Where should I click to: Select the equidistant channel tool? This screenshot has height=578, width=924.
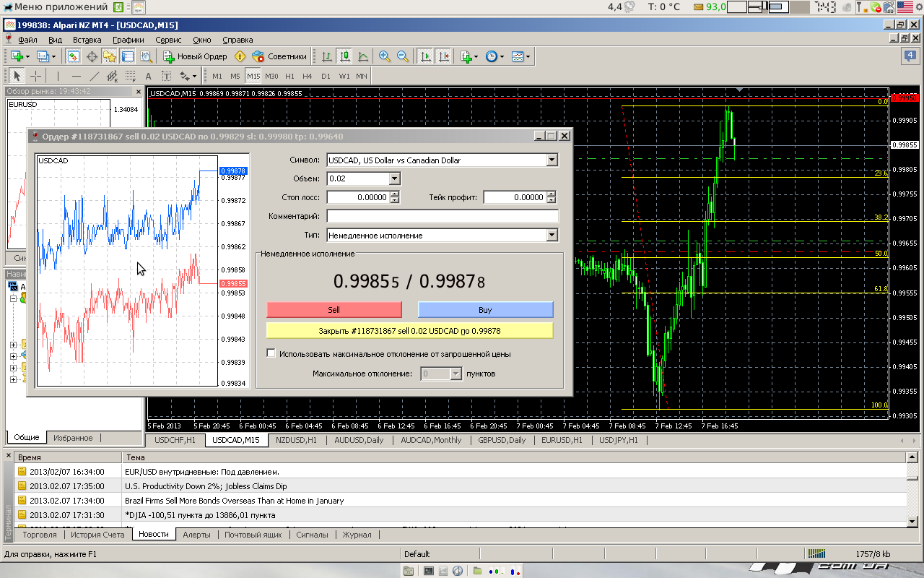(x=112, y=76)
